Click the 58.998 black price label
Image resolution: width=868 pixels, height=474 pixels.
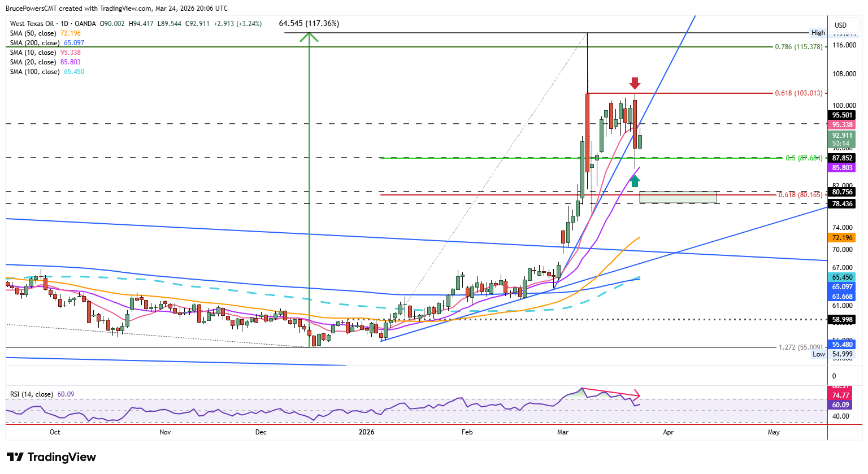[842, 320]
